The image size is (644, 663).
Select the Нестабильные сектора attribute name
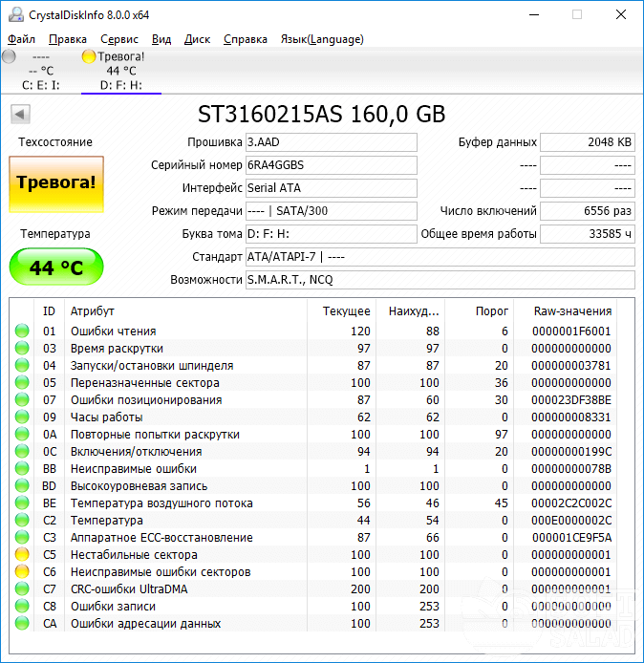(134, 555)
